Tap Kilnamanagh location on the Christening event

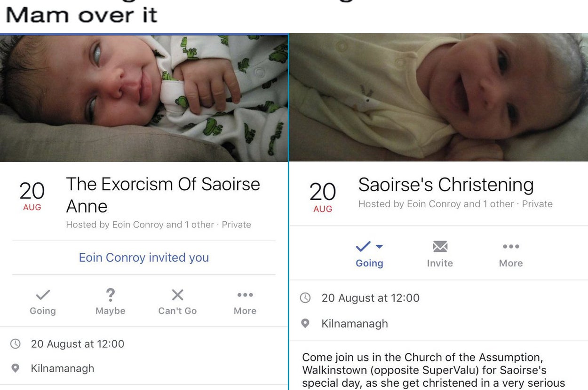(354, 324)
